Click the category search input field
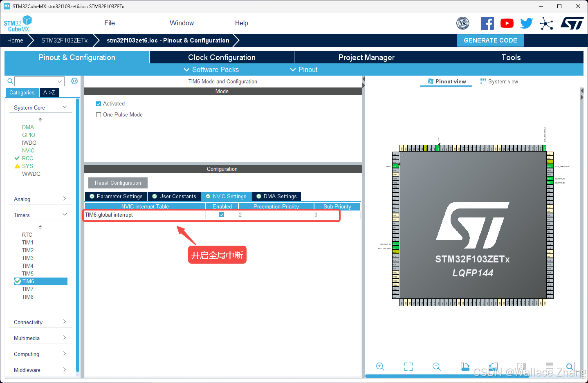588x383 pixels. pyautogui.click(x=36, y=81)
